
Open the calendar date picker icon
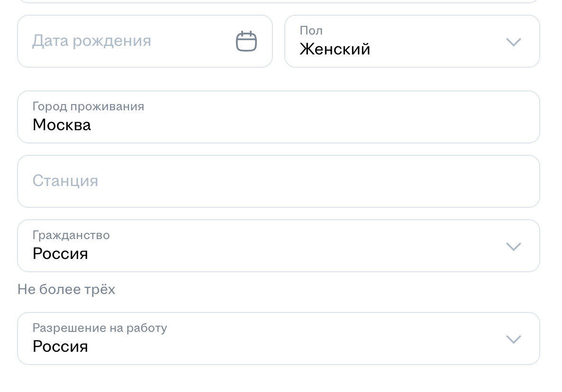[x=246, y=41]
